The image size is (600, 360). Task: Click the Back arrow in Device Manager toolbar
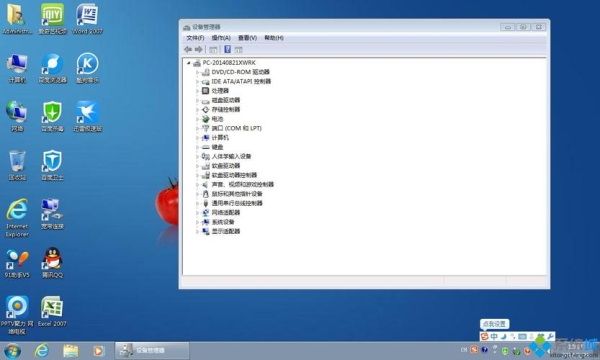[188, 49]
